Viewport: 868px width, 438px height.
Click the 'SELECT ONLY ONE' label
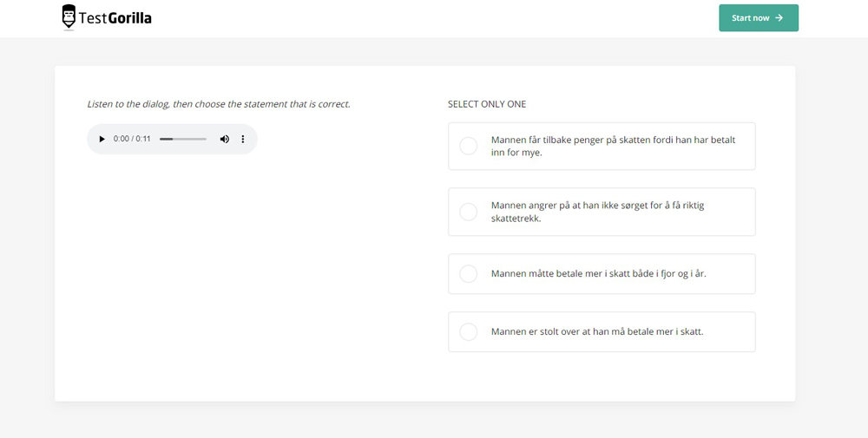(487, 104)
